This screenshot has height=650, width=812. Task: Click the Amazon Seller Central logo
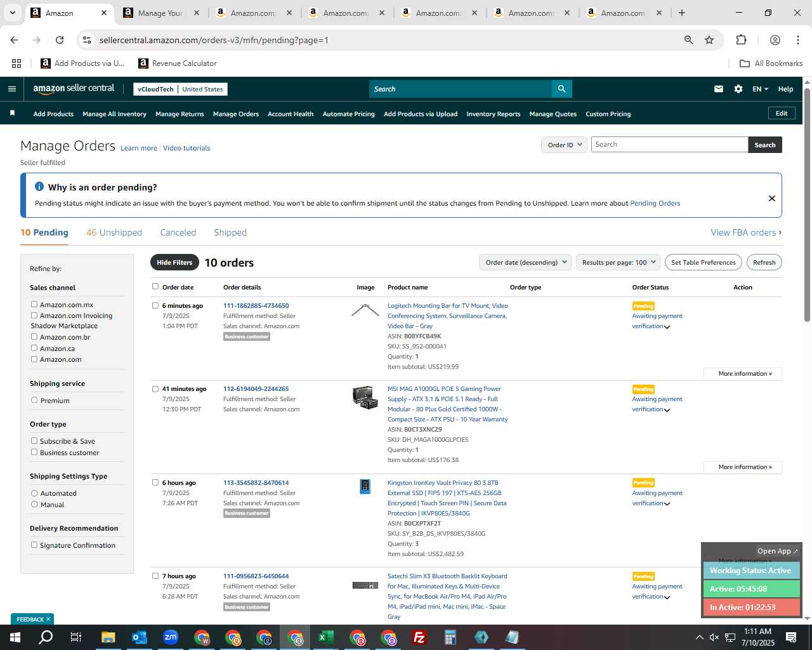pyautogui.click(x=74, y=89)
